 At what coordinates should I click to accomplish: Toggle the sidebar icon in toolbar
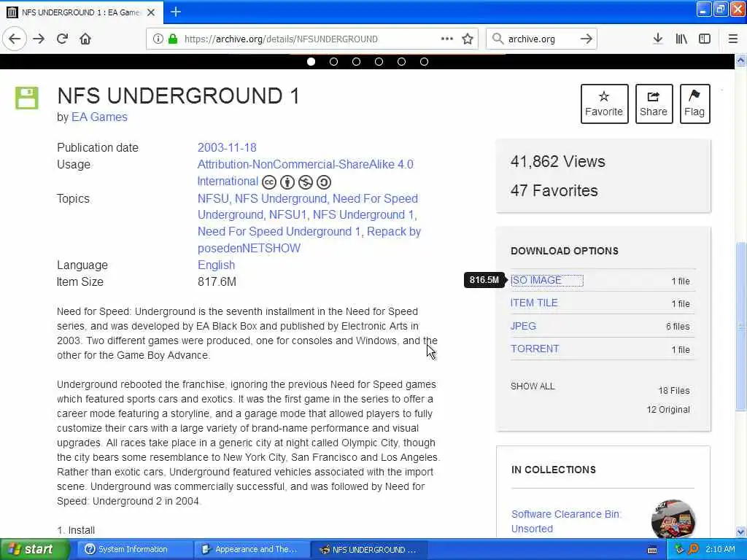[705, 39]
